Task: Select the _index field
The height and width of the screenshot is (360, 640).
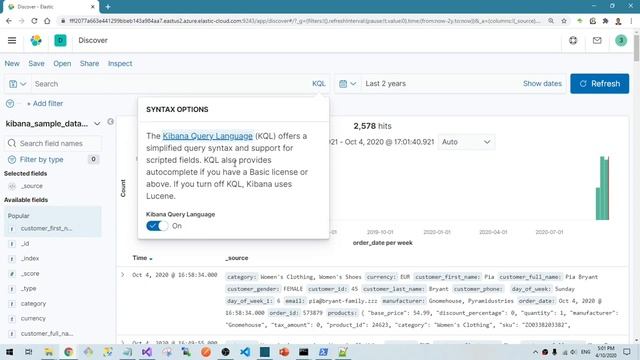Action: 30,259
